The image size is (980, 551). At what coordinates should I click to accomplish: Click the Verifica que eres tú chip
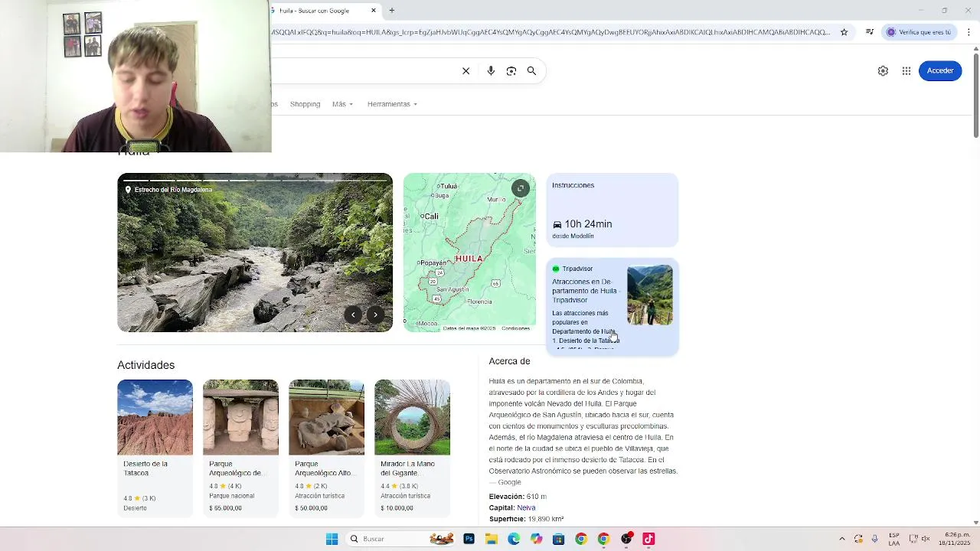pos(919,32)
